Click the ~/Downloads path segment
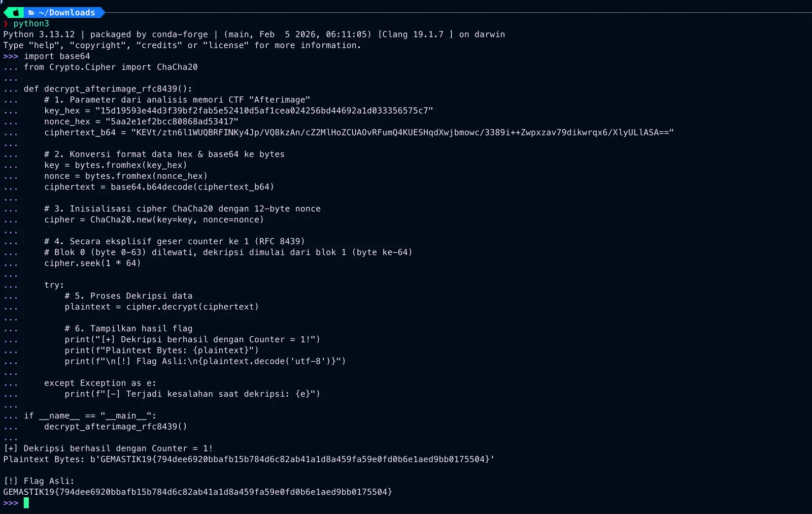 click(x=66, y=12)
